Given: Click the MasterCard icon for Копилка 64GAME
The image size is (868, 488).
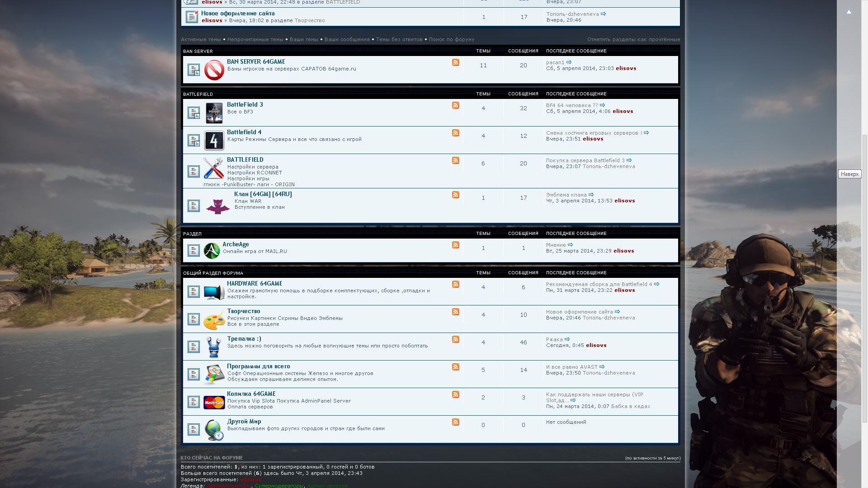Looking at the screenshot, I should pos(214,402).
